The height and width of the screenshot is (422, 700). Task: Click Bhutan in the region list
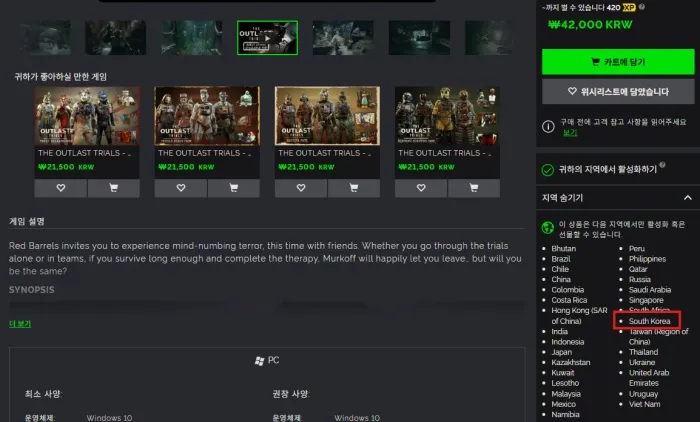click(x=563, y=249)
